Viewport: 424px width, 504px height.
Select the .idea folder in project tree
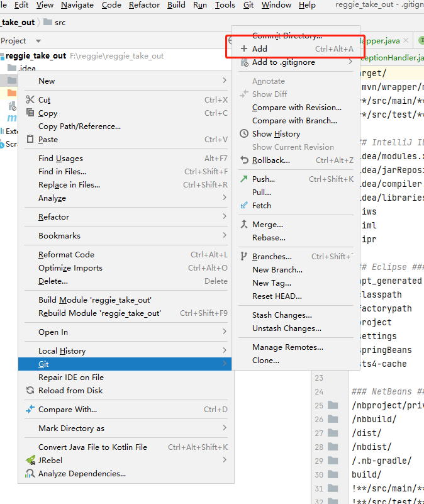(26, 68)
